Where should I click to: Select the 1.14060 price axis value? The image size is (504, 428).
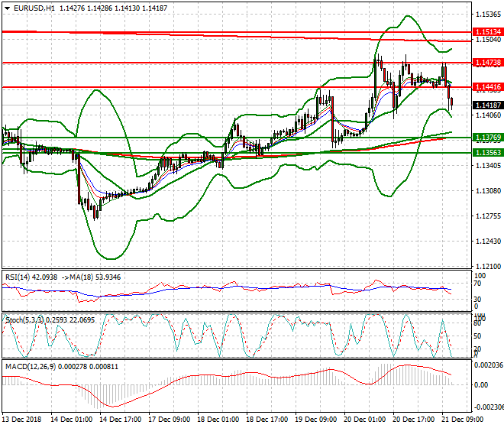[488, 115]
